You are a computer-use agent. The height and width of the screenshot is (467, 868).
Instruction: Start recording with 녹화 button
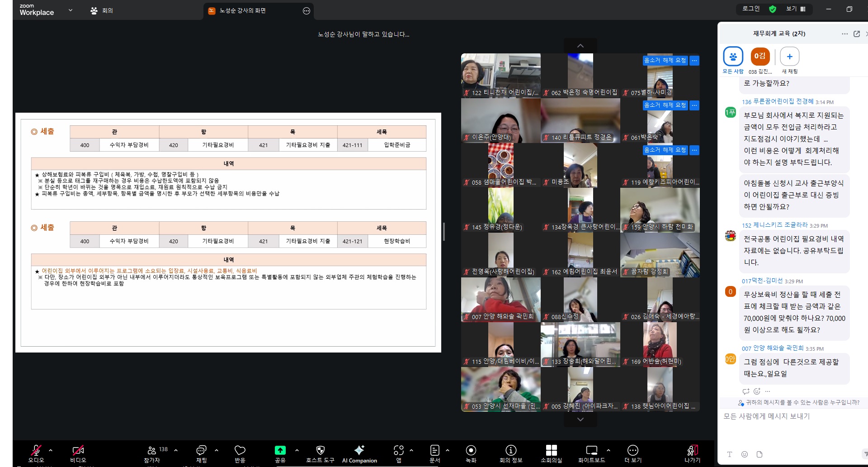[x=471, y=450]
